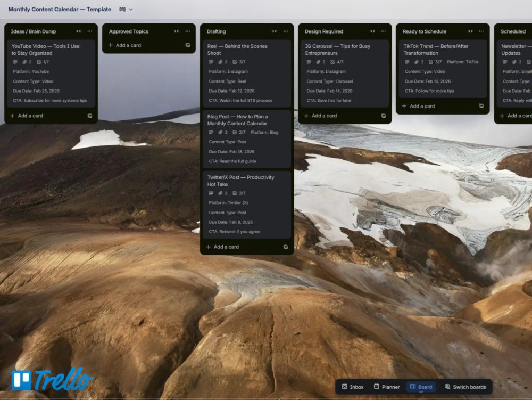This screenshot has height=400, width=532.
Task: Click the Trello logo
Action: [52, 379]
